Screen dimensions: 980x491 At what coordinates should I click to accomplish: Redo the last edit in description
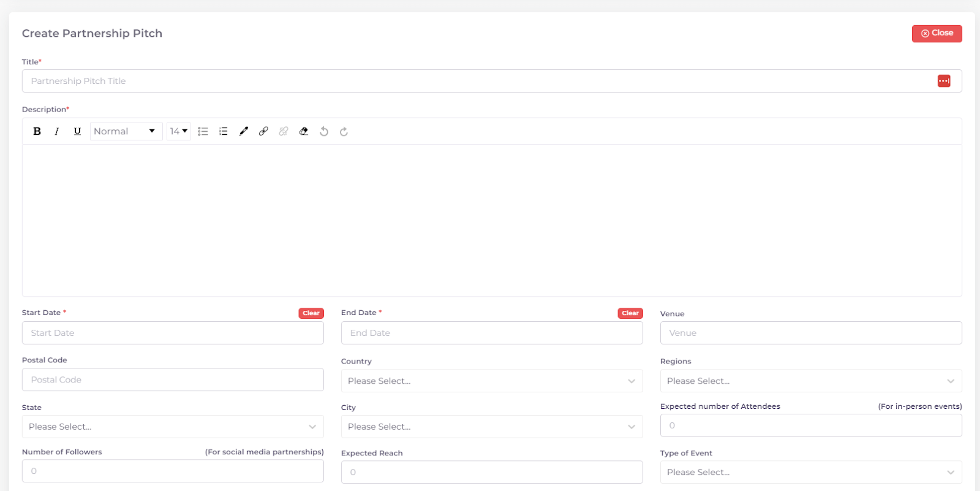344,131
